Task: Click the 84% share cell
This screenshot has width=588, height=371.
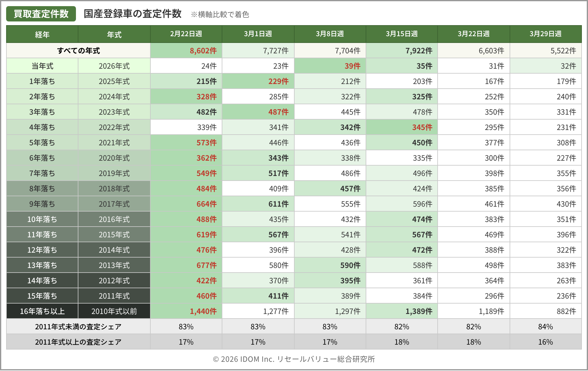Action: [x=545, y=327]
